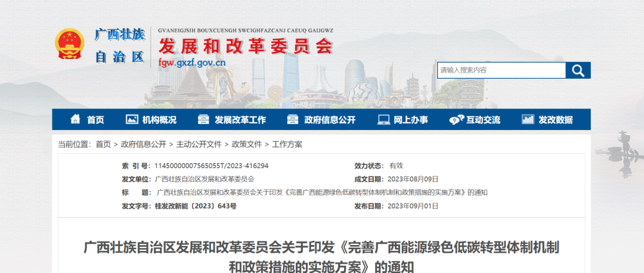Image resolution: width=644 pixels, height=273 pixels.
Task: Click the magnifier search button
Action: [x=578, y=70]
